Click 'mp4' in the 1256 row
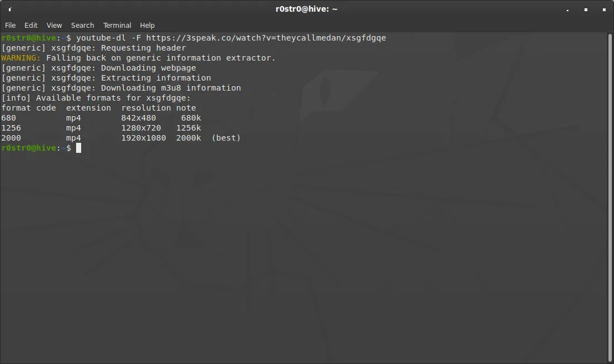Viewport: 614px width, 364px height. tap(73, 128)
